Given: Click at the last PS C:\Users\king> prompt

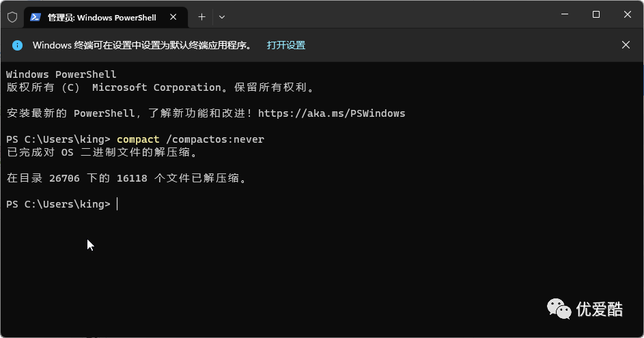Looking at the screenshot, I should pos(58,204).
